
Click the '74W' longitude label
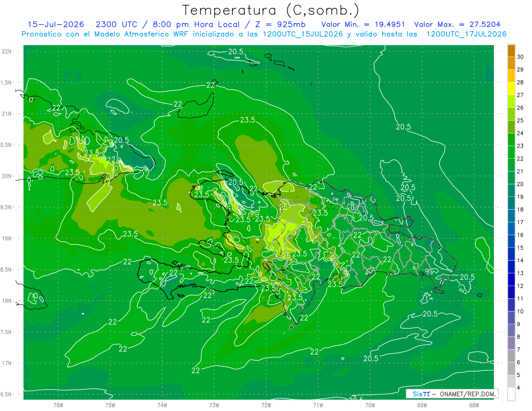pos(162,405)
